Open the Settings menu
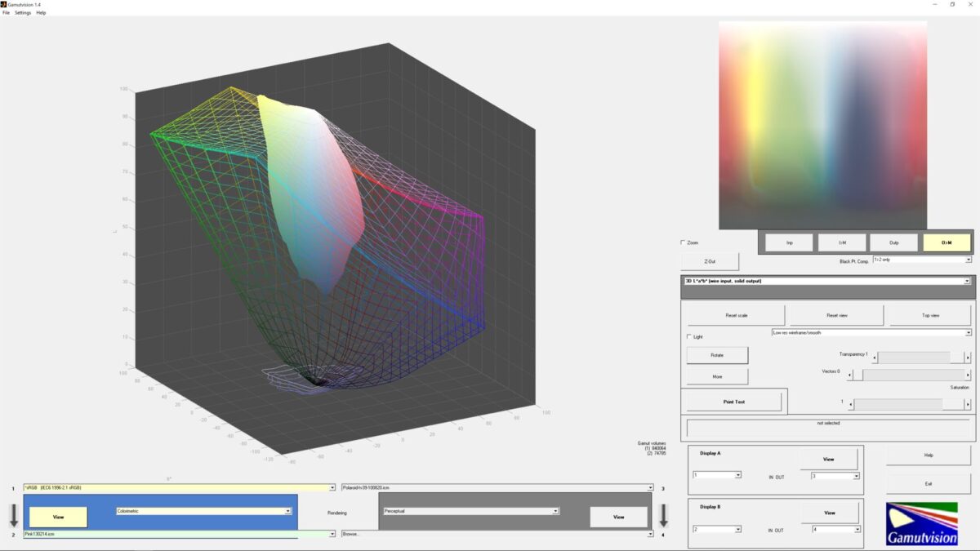The image size is (980, 551). tap(23, 13)
